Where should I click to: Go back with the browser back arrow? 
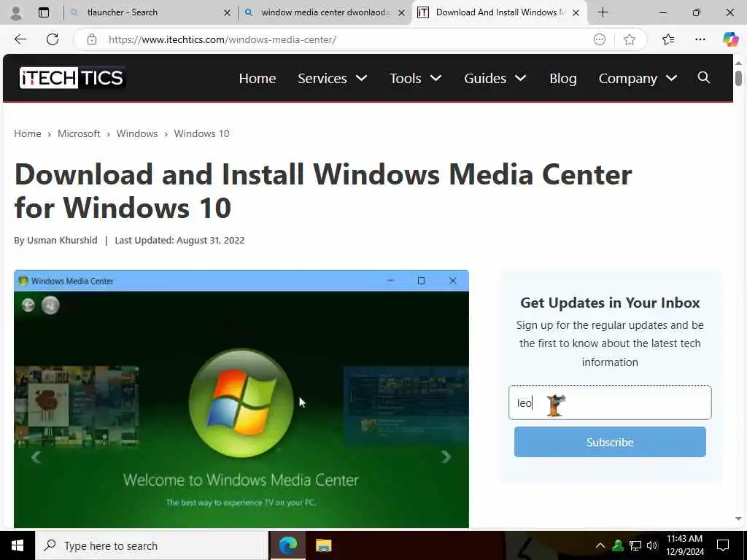point(20,39)
